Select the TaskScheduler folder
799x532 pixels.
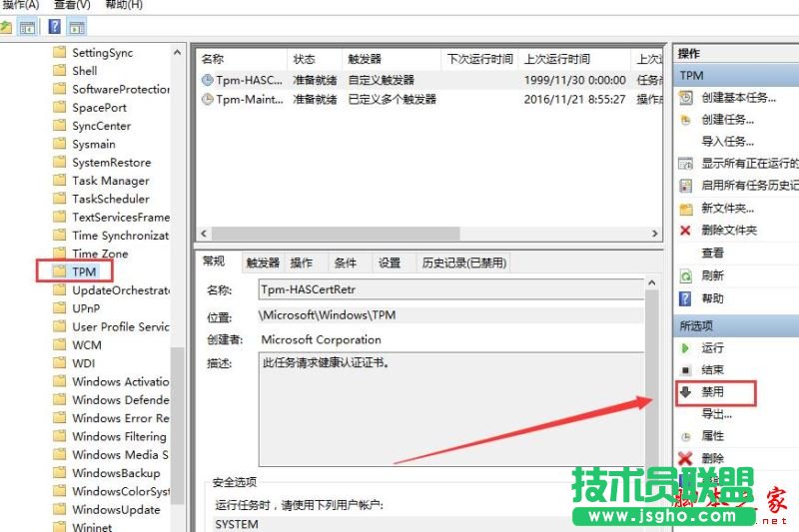pos(111,199)
